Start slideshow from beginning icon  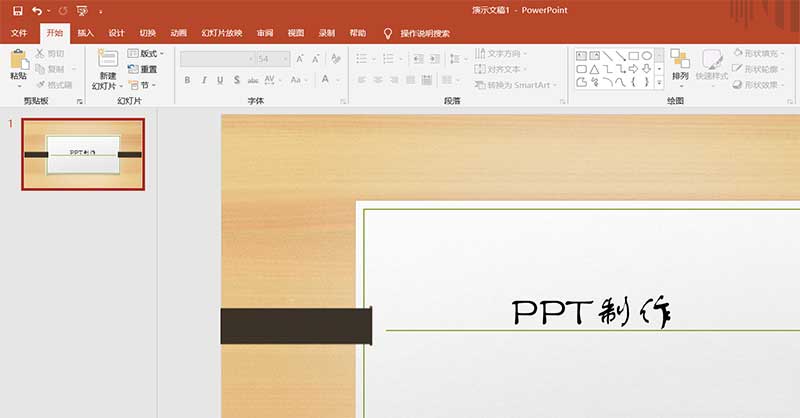(x=82, y=11)
